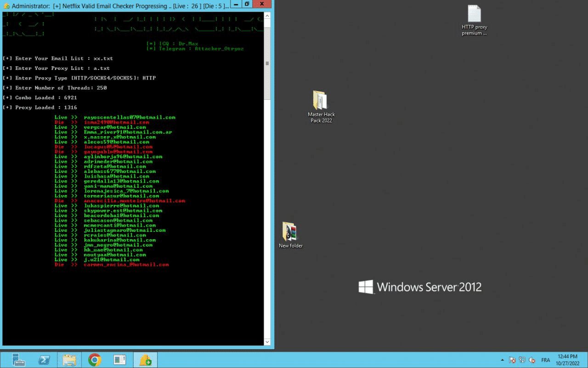The width and height of the screenshot is (588, 368).
Task: Launch Windows PowerShell from the taskbar
Action: [44, 360]
